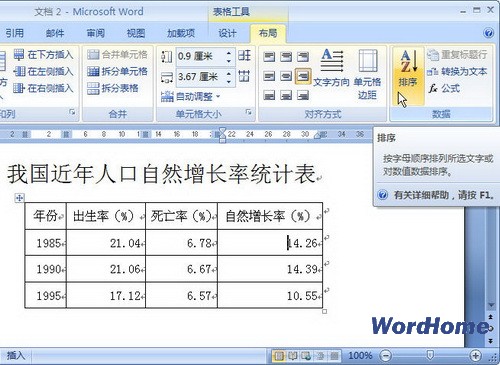Click the cell containing 1995

tap(46, 295)
